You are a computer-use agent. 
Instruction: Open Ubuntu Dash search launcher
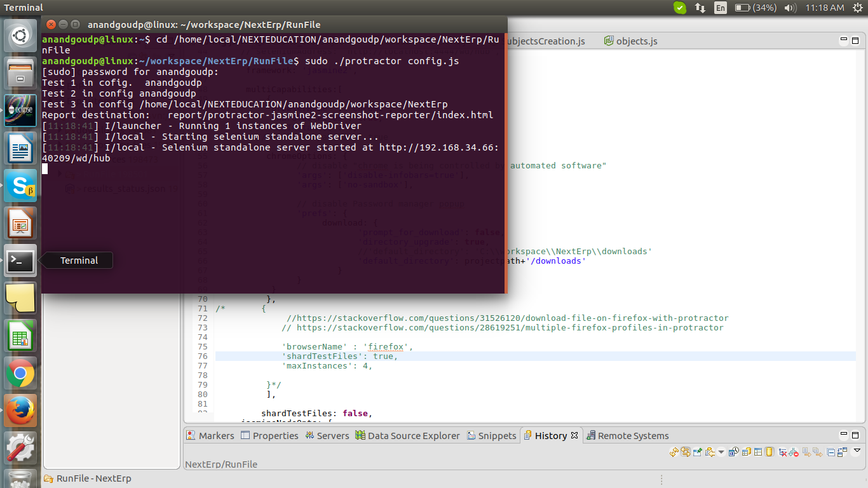(x=21, y=36)
